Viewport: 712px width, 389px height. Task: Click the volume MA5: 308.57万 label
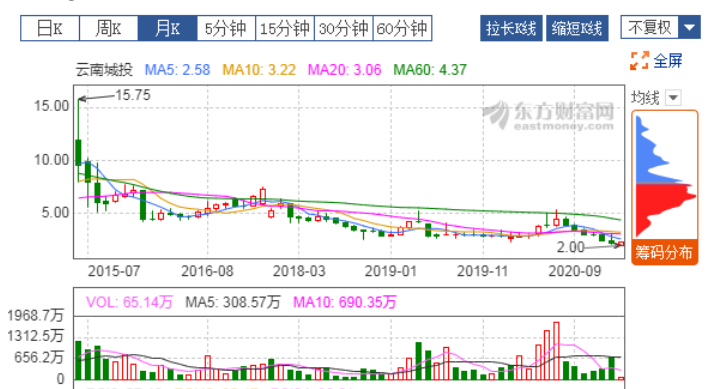[232, 302]
